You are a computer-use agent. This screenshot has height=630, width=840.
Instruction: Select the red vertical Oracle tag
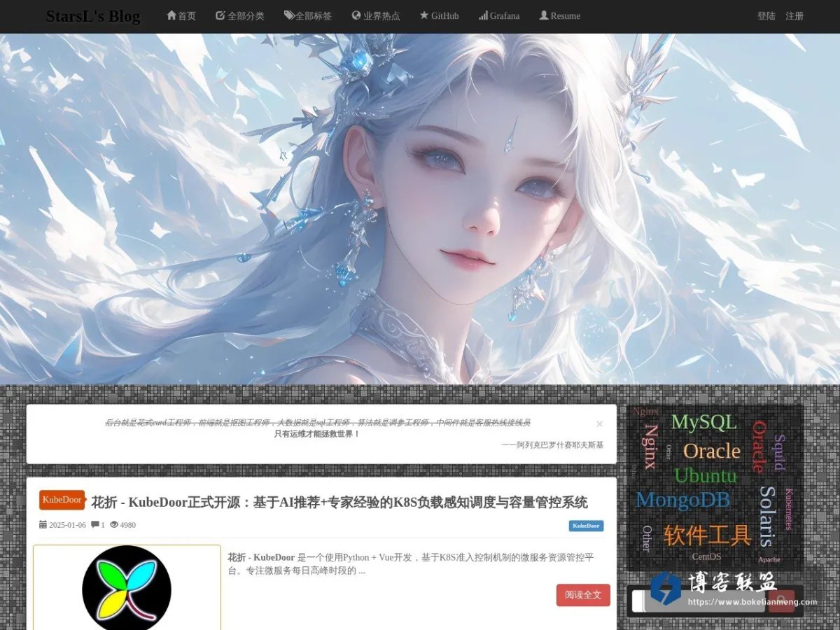pos(759,447)
